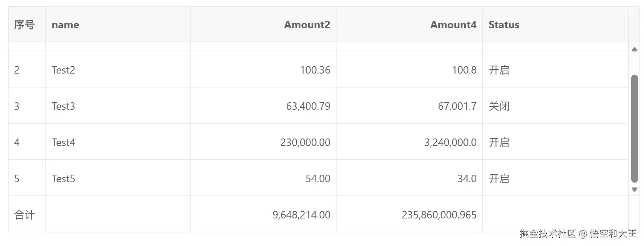Screen dimensions: 644x246
Task: Select the Test4 name cell
Action: (x=63, y=143)
